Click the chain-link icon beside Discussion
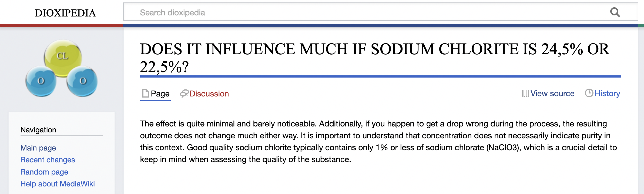This screenshot has width=644, height=194. pyautogui.click(x=185, y=93)
